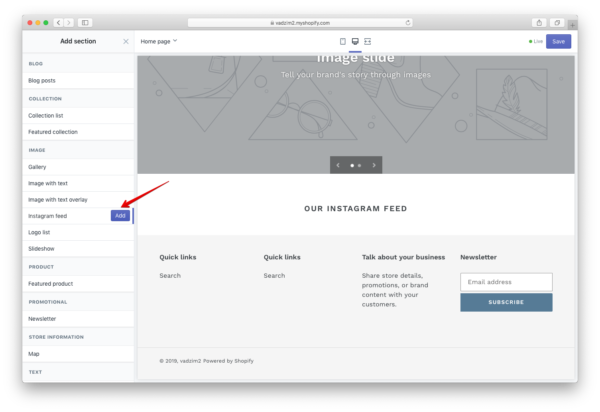Choose the Logo list section

point(40,232)
